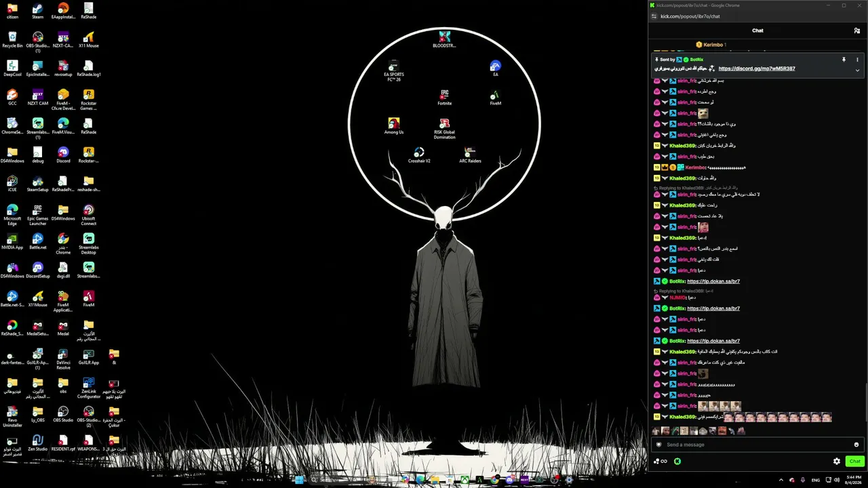Open the Windows Start menu
Screen dimensions: 868x488
click(299, 480)
